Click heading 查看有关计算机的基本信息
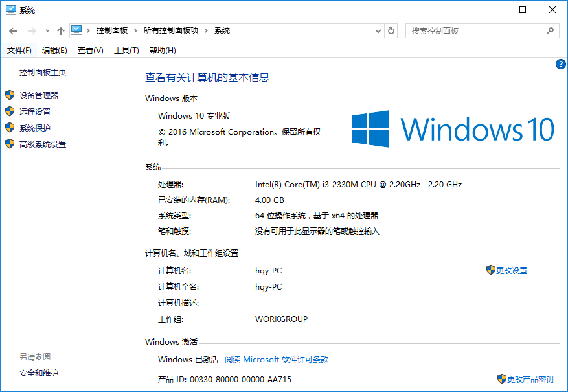This screenshot has height=392, width=568. (x=207, y=77)
